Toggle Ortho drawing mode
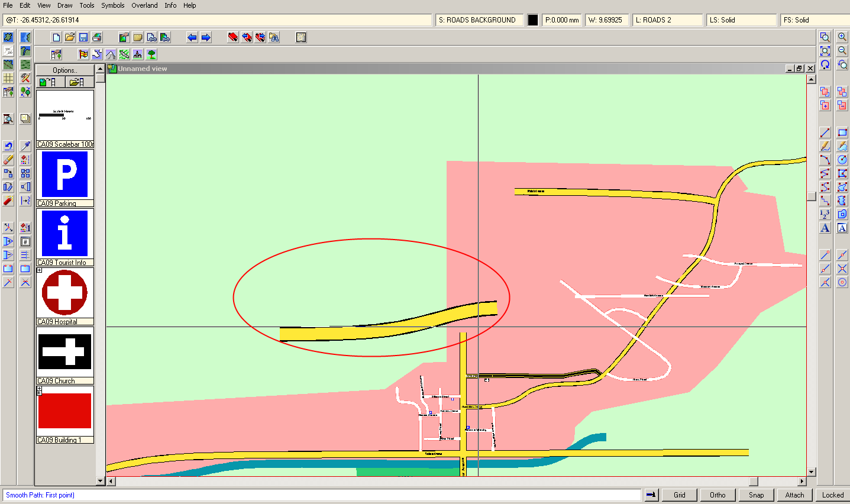Screen dimensions: 850x504 tap(717, 495)
